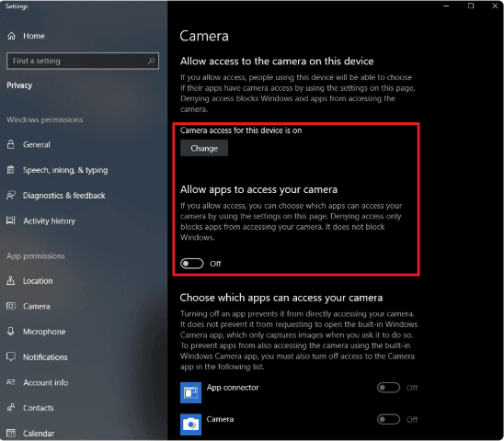Click the Find a setting field
The height and width of the screenshot is (441, 504).
(x=83, y=61)
